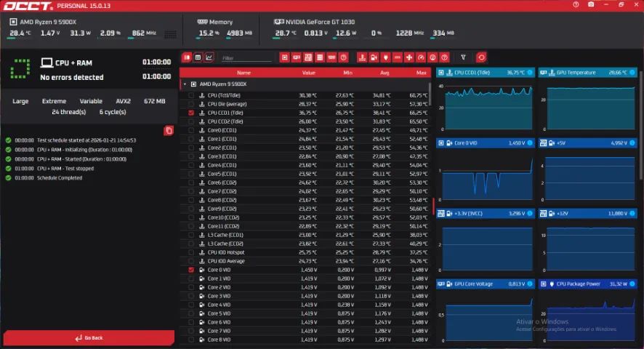This screenshot has width=644, height=349.
Task: Toggle the temperature sensor type filter
Action: (x=362, y=57)
